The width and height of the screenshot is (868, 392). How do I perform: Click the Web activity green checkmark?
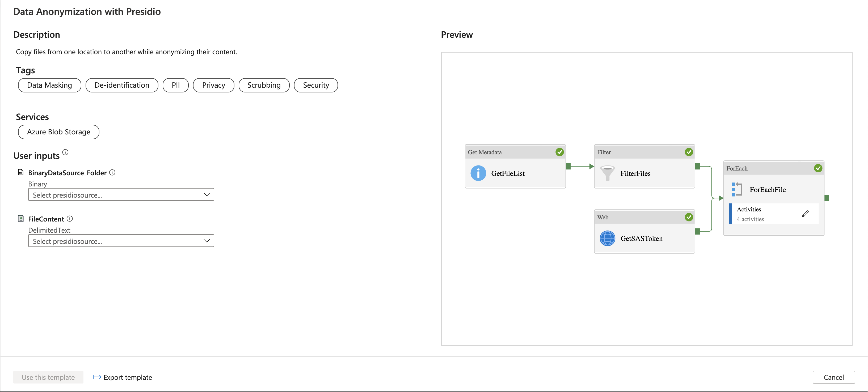(x=689, y=217)
